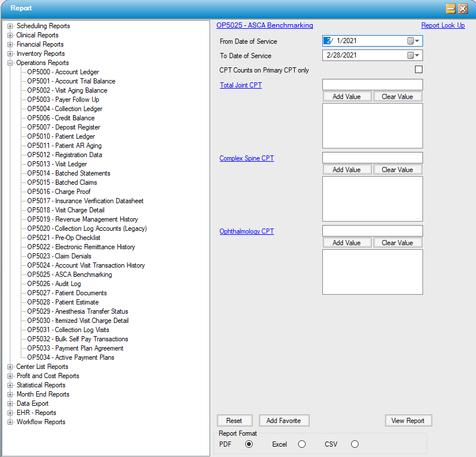This screenshot has width=476, height=457.
Task: Collapse Operations Reports tree node
Action: [x=10, y=63]
